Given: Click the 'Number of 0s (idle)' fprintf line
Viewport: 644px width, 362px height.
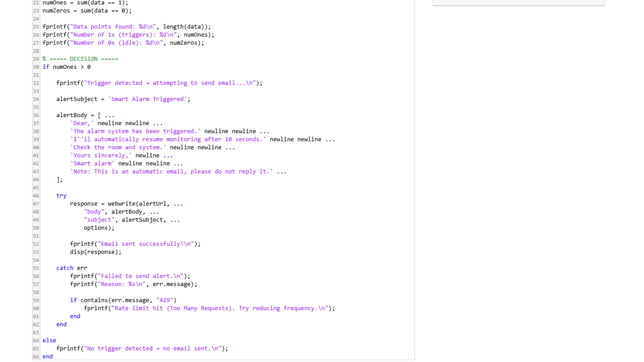Looking at the screenshot, I should coord(123,43).
